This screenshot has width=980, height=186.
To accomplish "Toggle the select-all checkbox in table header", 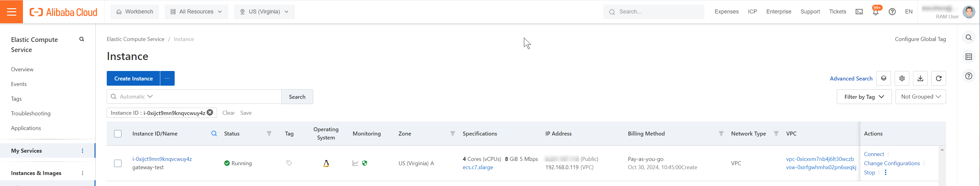I will click(118, 133).
